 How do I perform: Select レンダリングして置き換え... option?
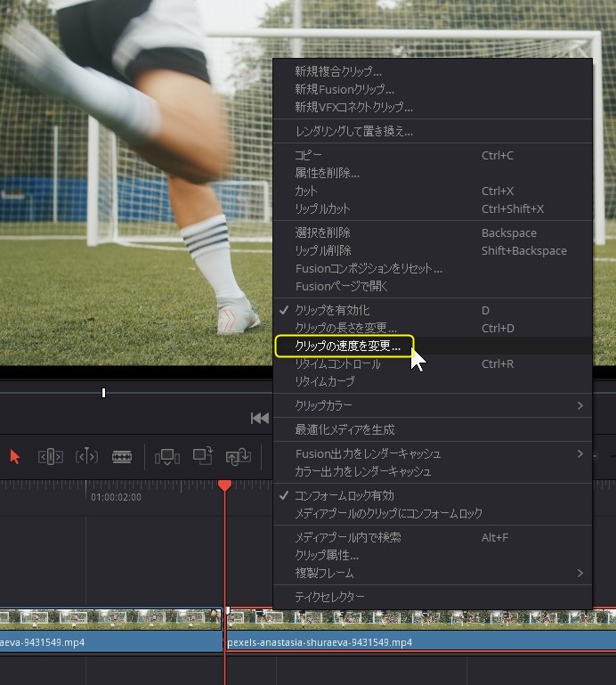coord(433,131)
